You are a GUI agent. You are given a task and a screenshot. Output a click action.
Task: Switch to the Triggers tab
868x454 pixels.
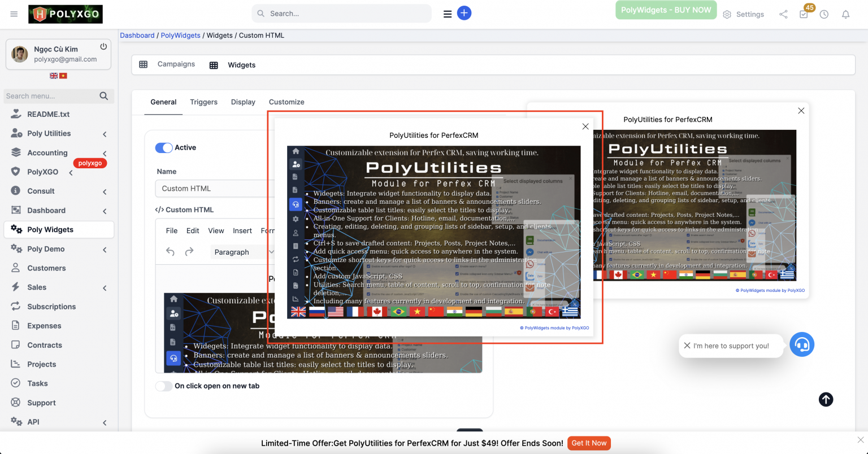(203, 102)
